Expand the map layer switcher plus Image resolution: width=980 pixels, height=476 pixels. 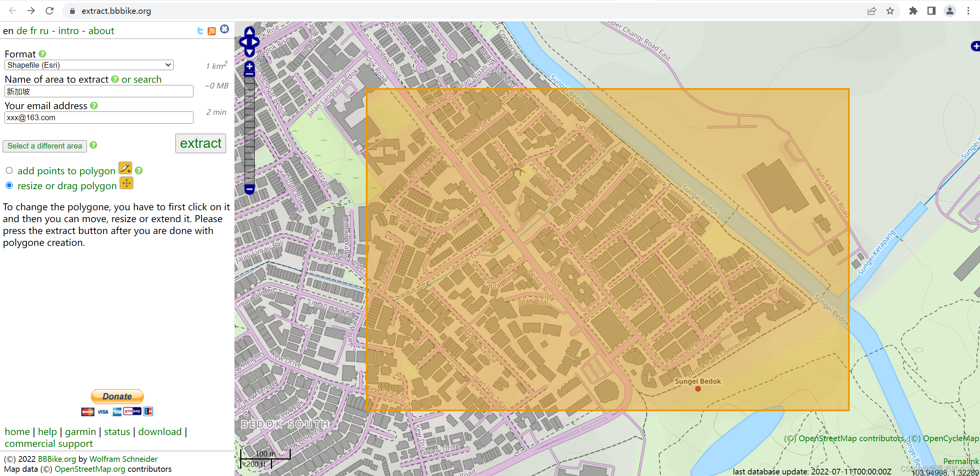975,46
